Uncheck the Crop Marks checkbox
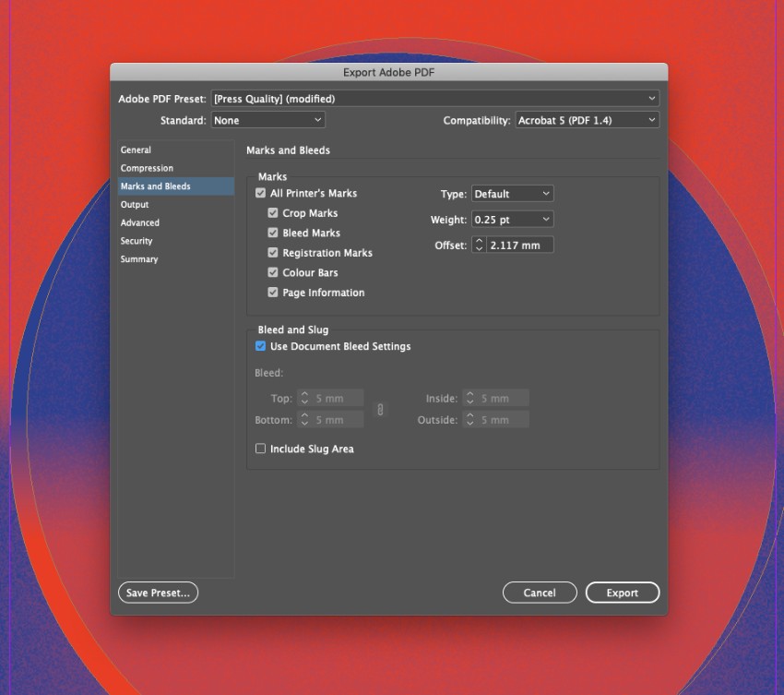The width and height of the screenshot is (784, 695). pyautogui.click(x=272, y=212)
